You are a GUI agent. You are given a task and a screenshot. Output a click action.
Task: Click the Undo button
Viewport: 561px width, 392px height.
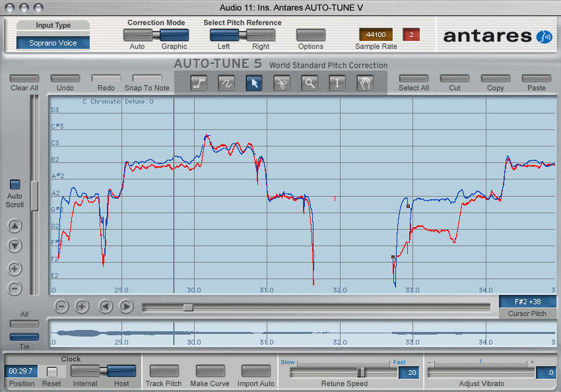point(65,79)
